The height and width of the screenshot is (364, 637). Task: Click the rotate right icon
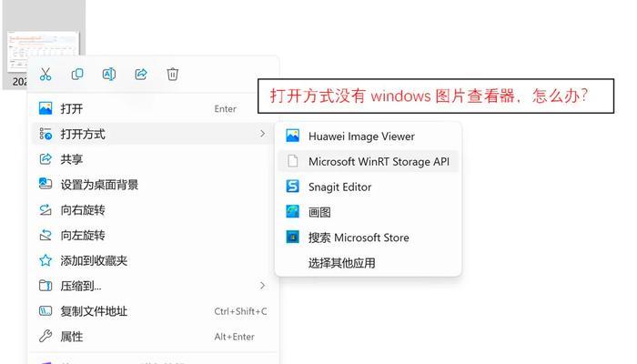(45, 209)
